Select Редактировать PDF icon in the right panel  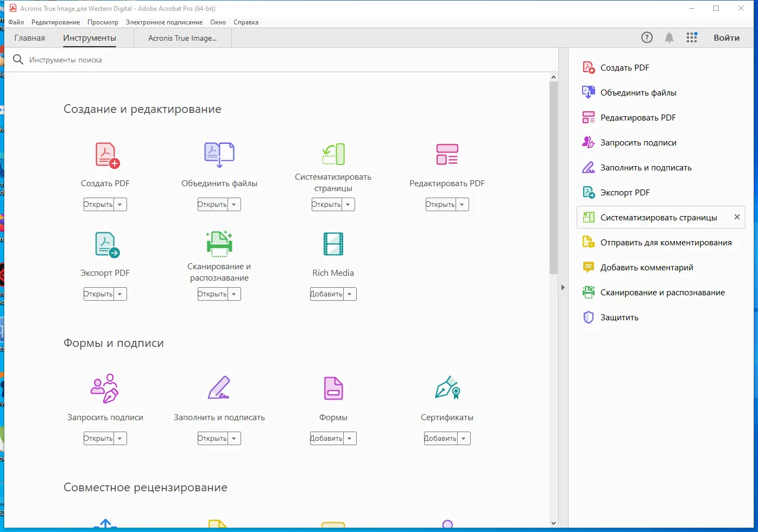click(x=589, y=117)
